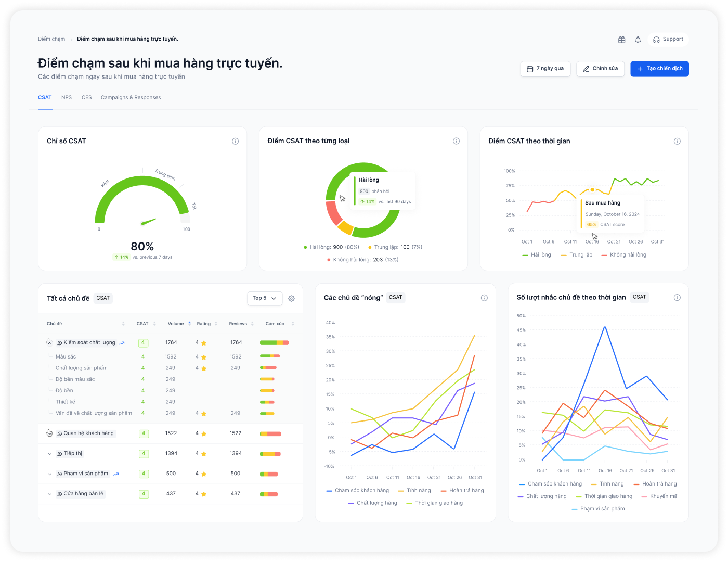Toggle Khuyến mãi series in mentions legend
The image size is (728, 562).
pos(660,496)
